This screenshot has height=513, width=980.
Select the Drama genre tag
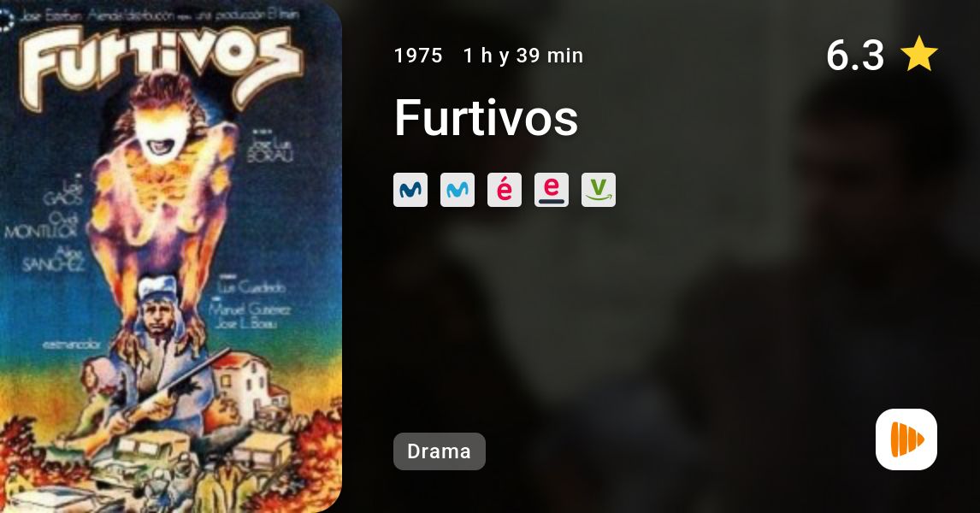click(x=440, y=451)
